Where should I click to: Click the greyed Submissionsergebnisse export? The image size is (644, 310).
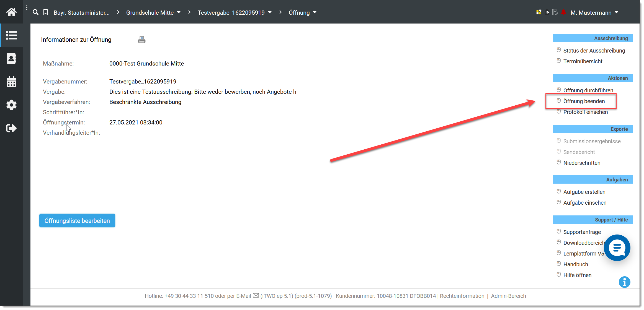[x=592, y=141]
